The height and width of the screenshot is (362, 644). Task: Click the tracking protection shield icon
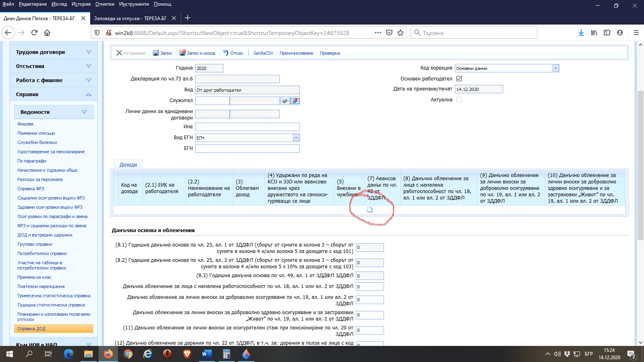click(97, 33)
